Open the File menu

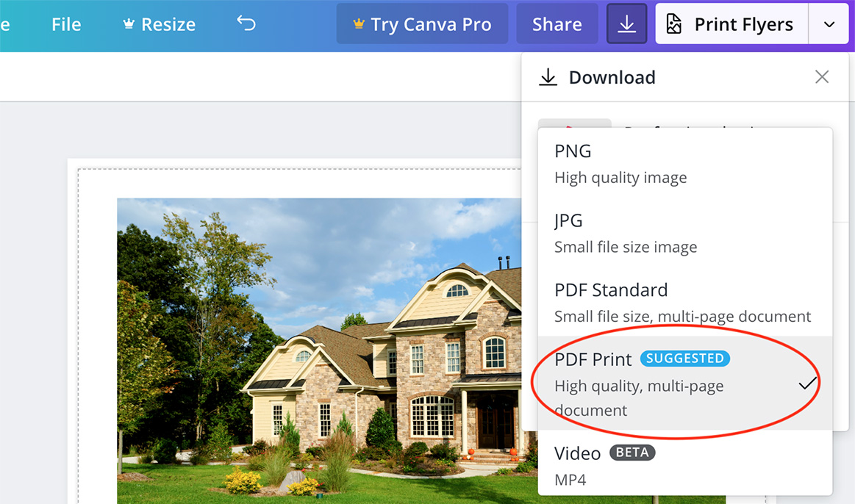65,24
